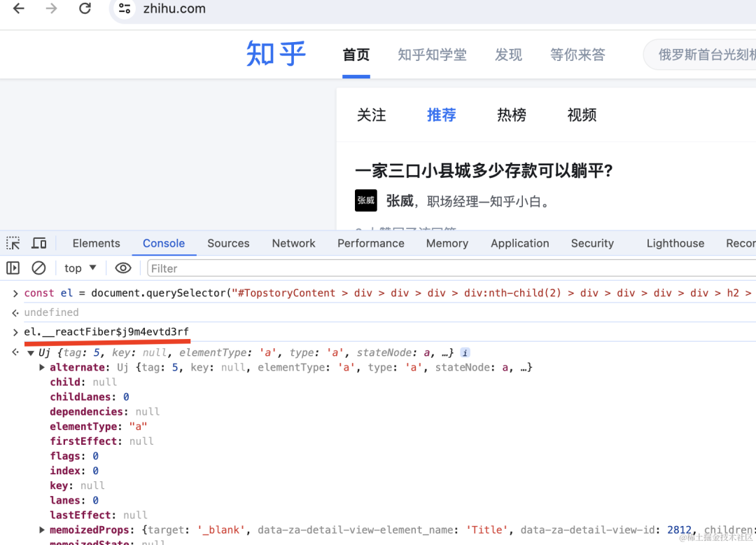
Task: Click the index: 0 property
Action: pyautogui.click(x=74, y=471)
